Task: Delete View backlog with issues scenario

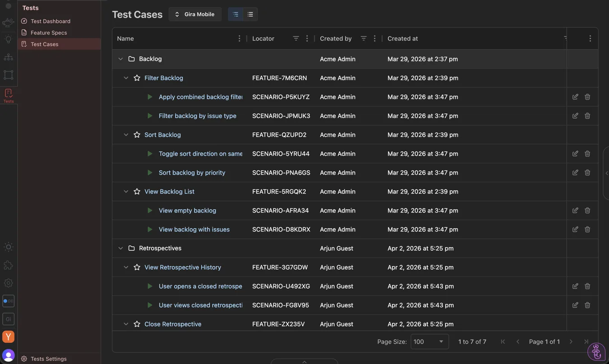Action: [587, 230]
